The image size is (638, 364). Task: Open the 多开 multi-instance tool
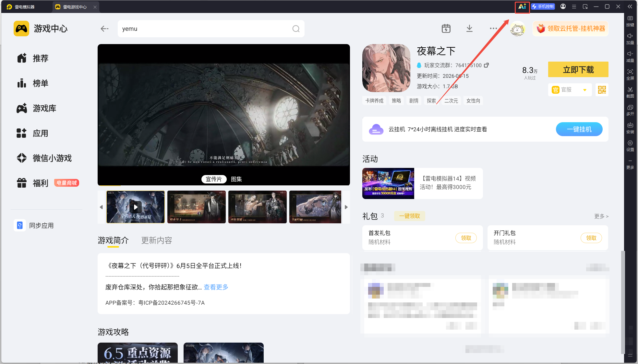630,111
